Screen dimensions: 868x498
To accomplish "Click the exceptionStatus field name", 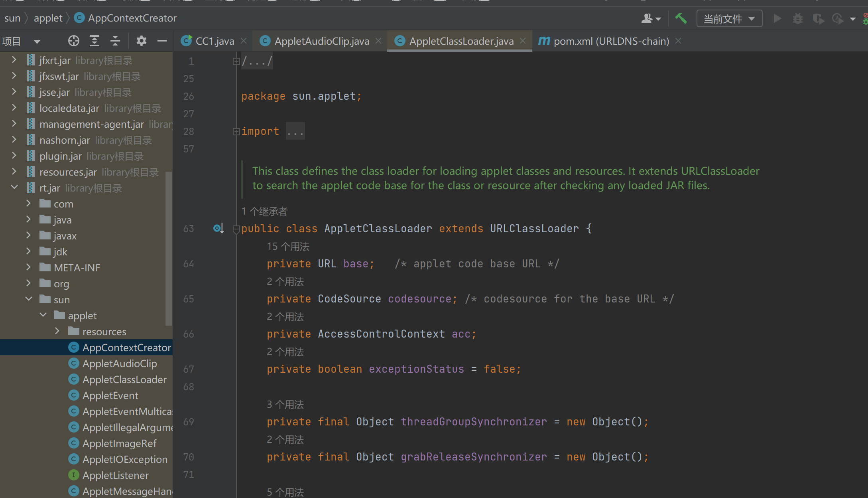I will click(416, 369).
